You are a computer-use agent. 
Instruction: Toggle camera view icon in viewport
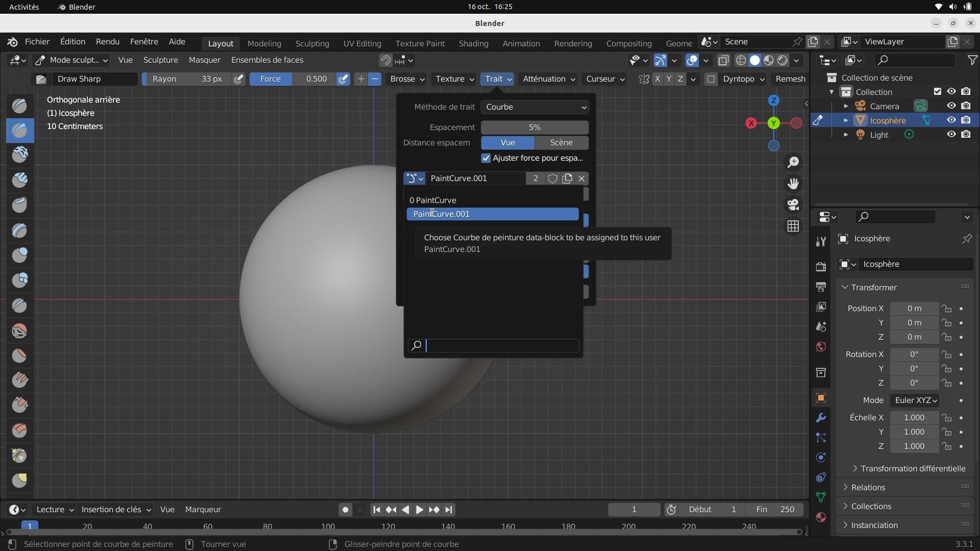pos(793,205)
